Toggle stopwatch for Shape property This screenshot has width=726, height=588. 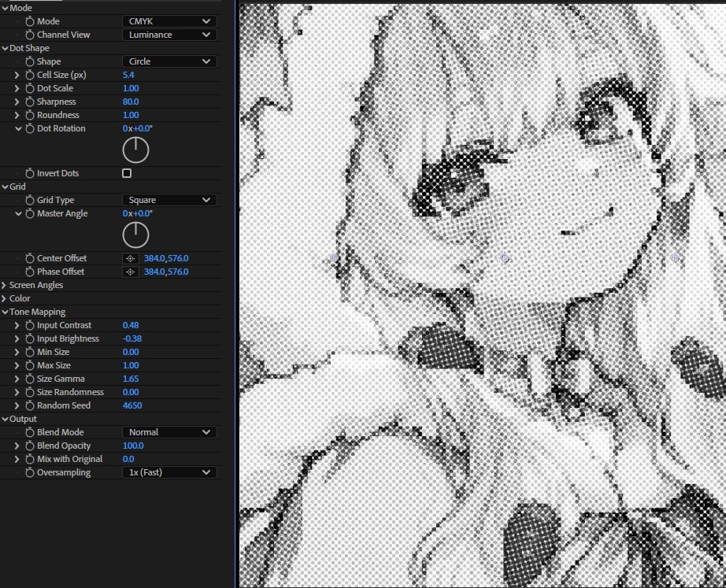pyautogui.click(x=30, y=61)
